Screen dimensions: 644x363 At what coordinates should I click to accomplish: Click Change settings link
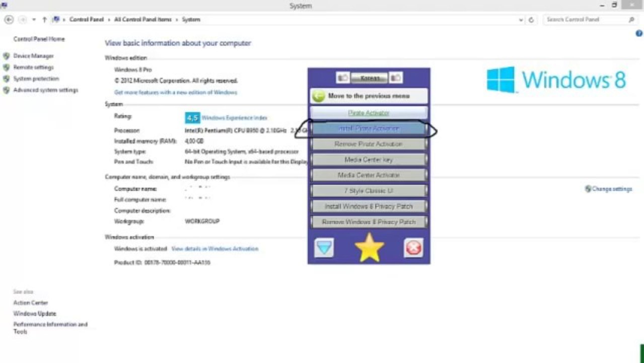[x=612, y=189]
